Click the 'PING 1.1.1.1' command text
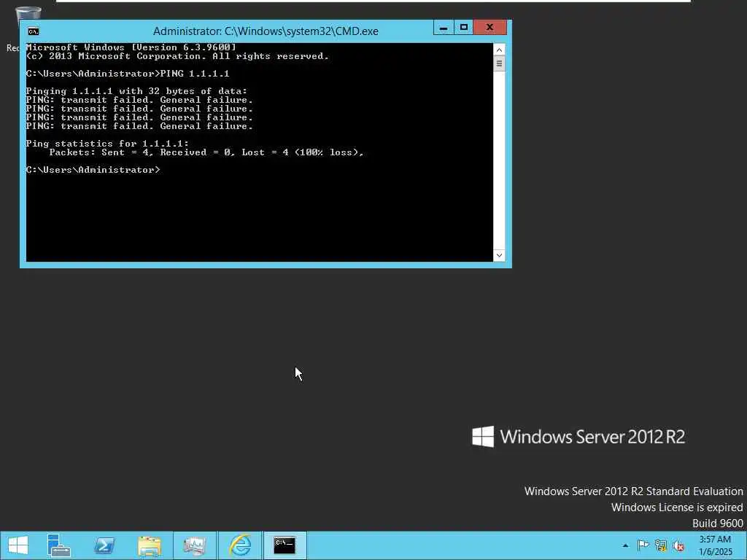Screen dimensions: 747x560 point(195,74)
